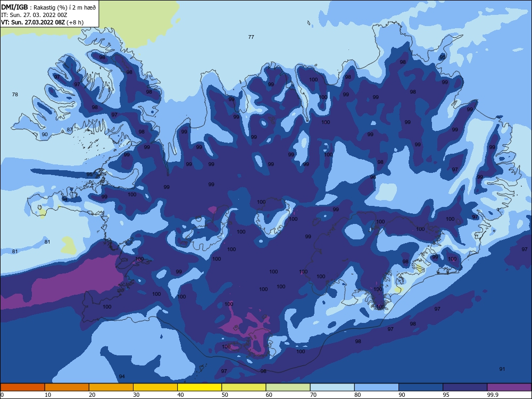532x399 pixels.
Task: Click the legend tick label 80
Action: coord(358,395)
